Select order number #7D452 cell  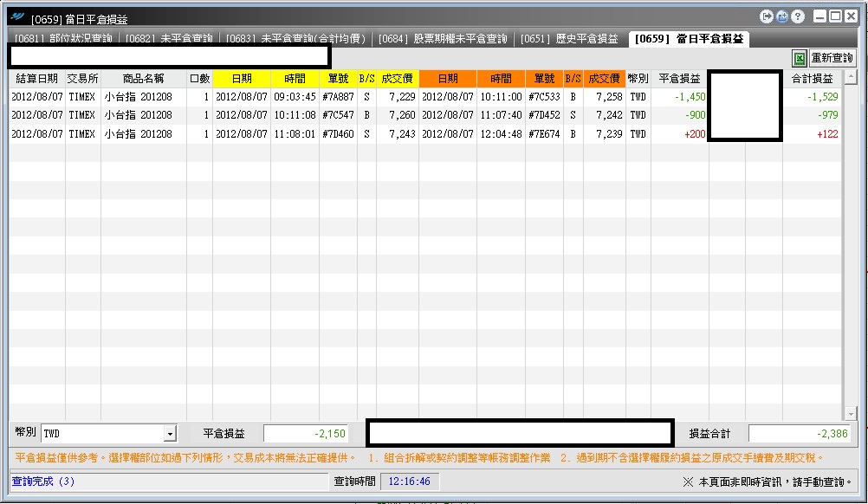[x=544, y=115]
